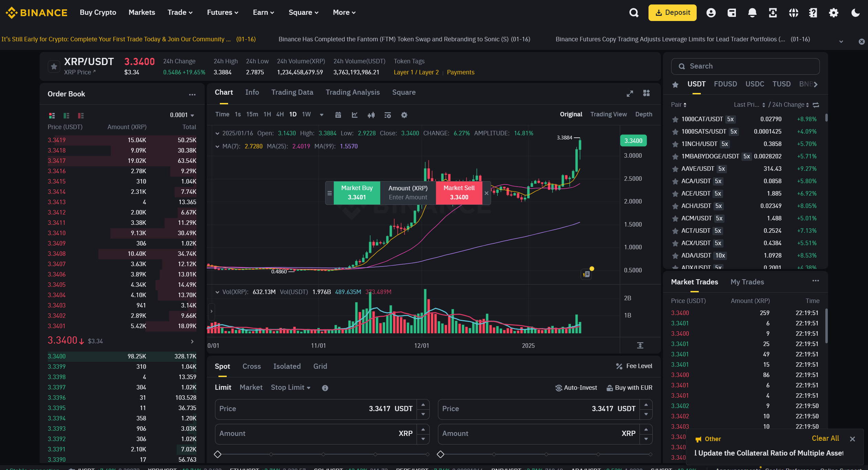Click the yellow Deposit button
The width and height of the screenshot is (868, 470).
672,13
